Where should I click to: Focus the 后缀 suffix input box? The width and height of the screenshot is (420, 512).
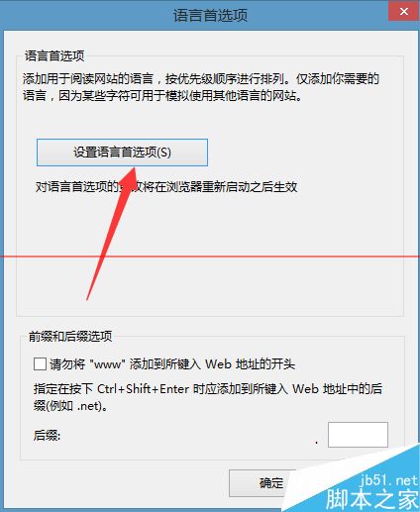point(358,435)
